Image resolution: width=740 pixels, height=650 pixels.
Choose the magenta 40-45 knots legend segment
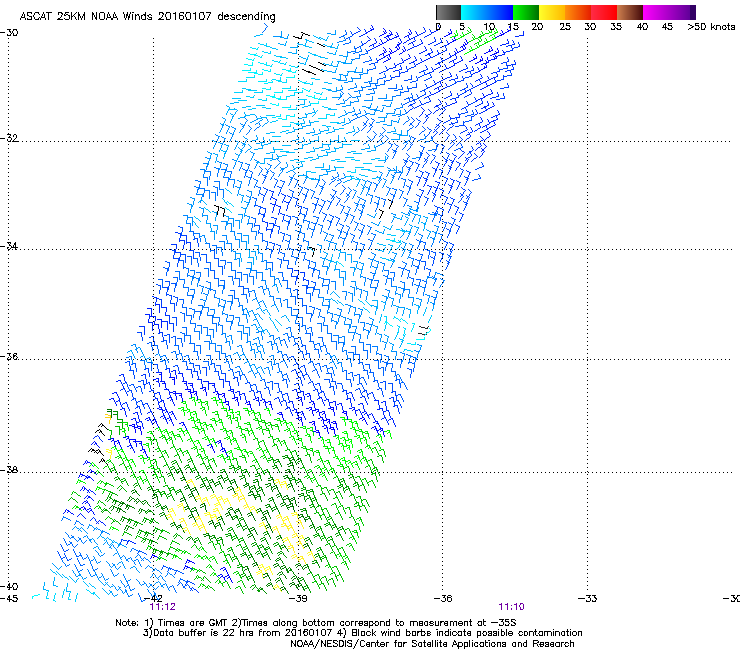pyautogui.click(x=656, y=12)
